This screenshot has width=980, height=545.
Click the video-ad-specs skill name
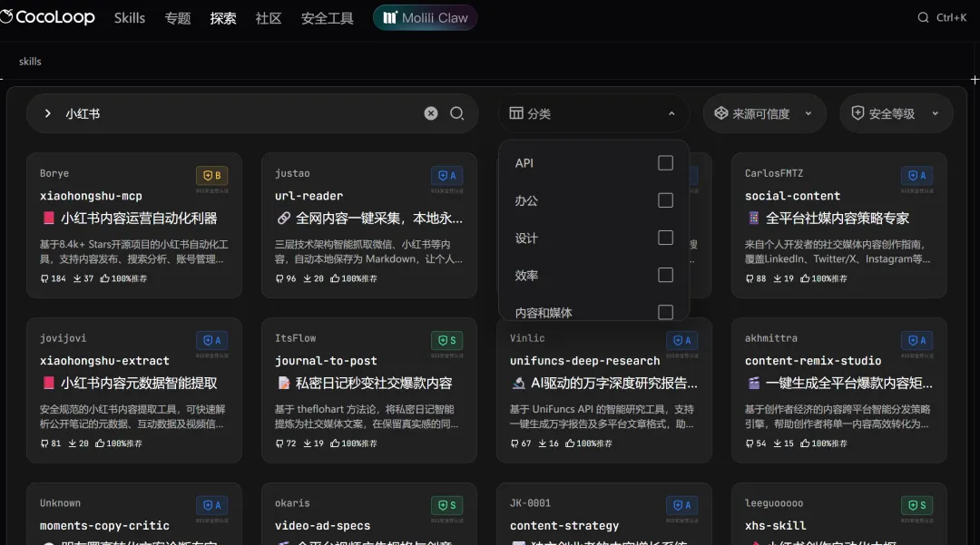[322, 526]
